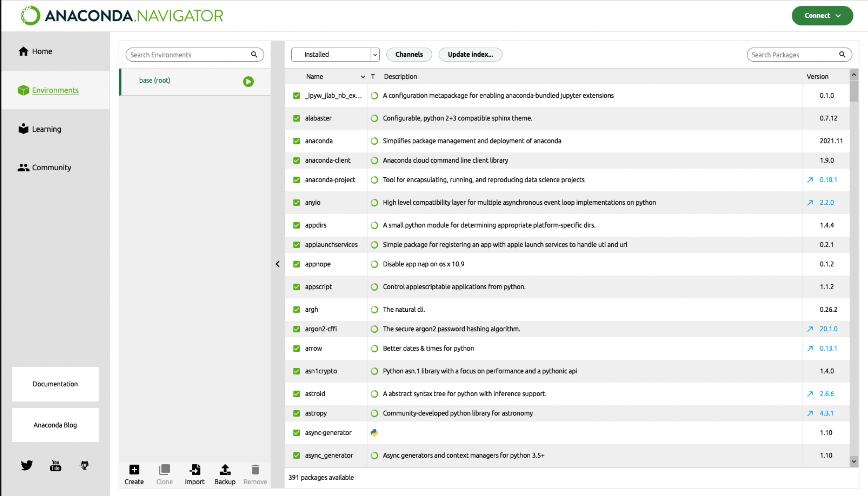Click the Create environment icon

(x=134, y=470)
